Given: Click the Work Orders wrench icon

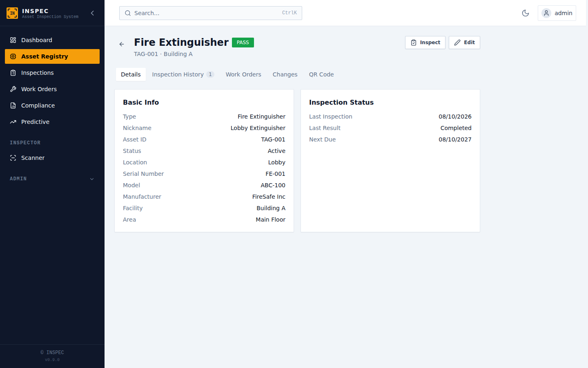Looking at the screenshot, I should [13, 89].
